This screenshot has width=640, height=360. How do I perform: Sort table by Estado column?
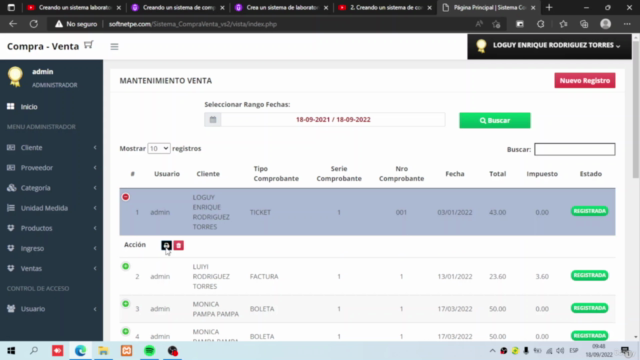(591, 174)
